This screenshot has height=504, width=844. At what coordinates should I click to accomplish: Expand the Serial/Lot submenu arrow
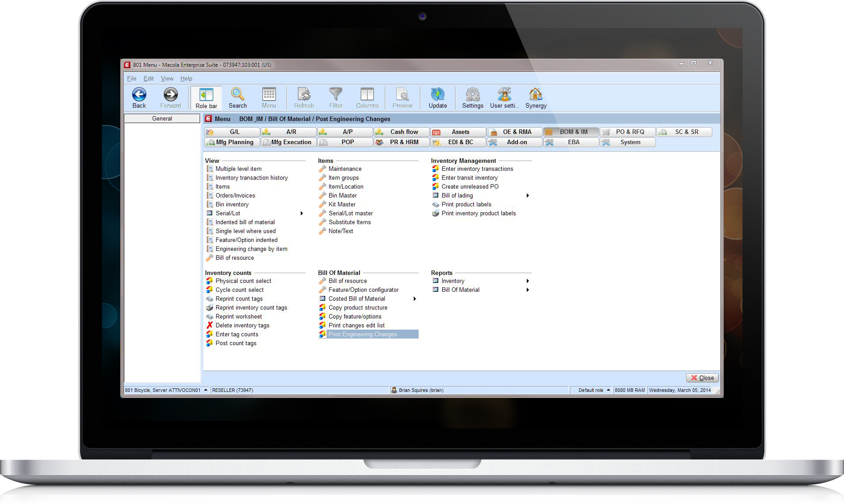click(302, 214)
